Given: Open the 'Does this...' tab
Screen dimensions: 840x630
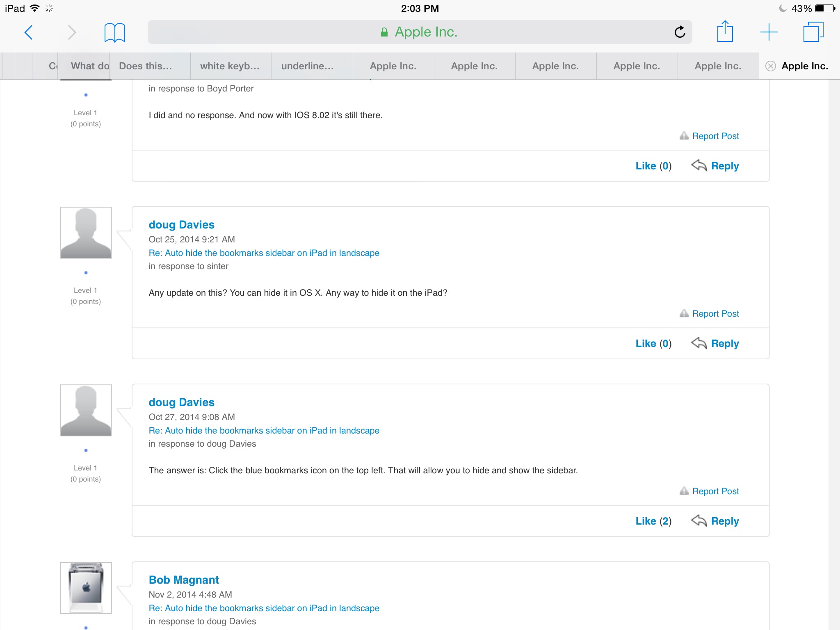Looking at the screenshot, I should pos(146,66).
